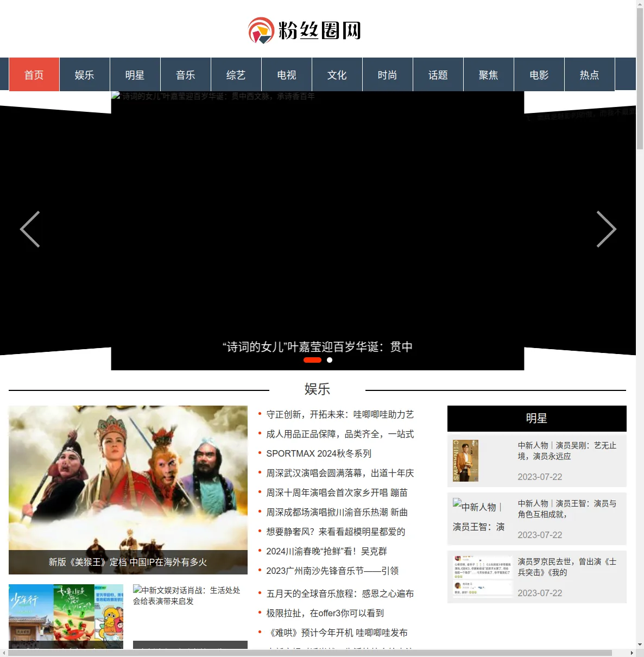The height and width of the screenshot is (657, 644).
Task: Advance to the next carousel slide arrow
Action: tap(606, 229)
